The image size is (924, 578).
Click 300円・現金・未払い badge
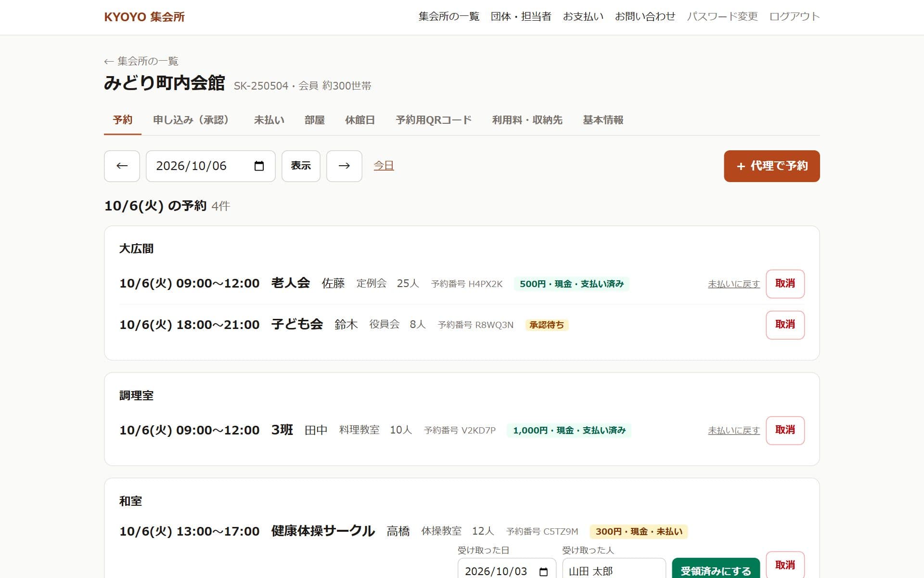(x=639, y=532)
